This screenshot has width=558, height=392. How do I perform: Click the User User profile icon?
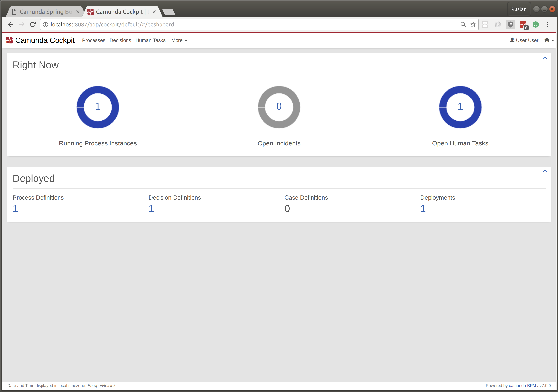coord(512,40)
